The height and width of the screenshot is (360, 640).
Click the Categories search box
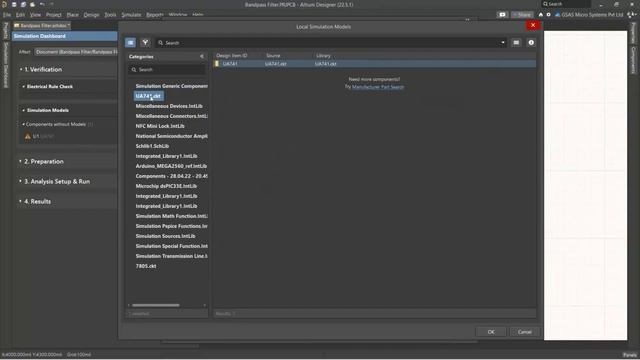pyautogui.click(x=167, y=70)
